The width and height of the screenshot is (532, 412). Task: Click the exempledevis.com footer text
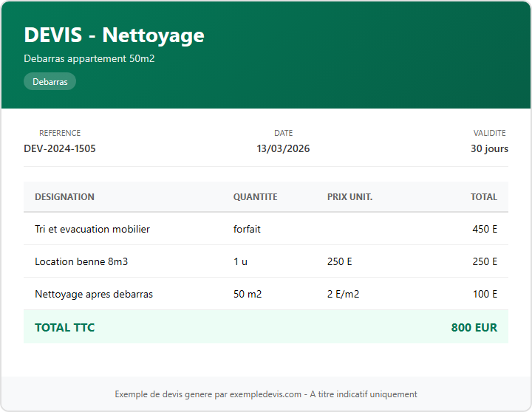pos(266,394)
